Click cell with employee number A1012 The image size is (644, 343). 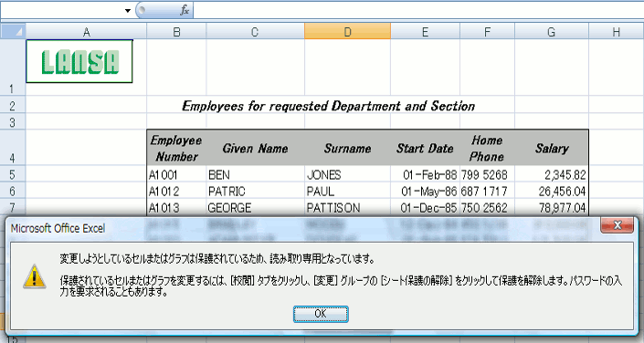click(x=176, y=192)
